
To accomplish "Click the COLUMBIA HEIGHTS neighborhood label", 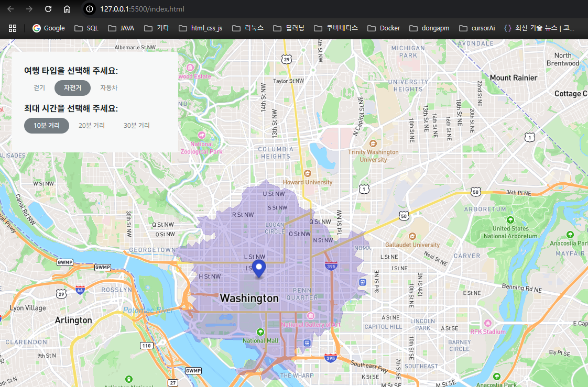I will click(x=276, y=153).
